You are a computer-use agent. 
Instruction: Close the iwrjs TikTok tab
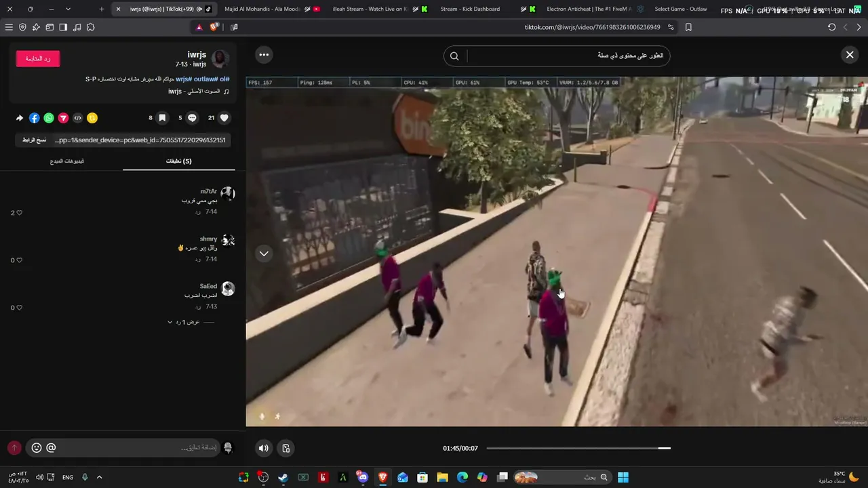pyautogui.click(x=118, y=9)
